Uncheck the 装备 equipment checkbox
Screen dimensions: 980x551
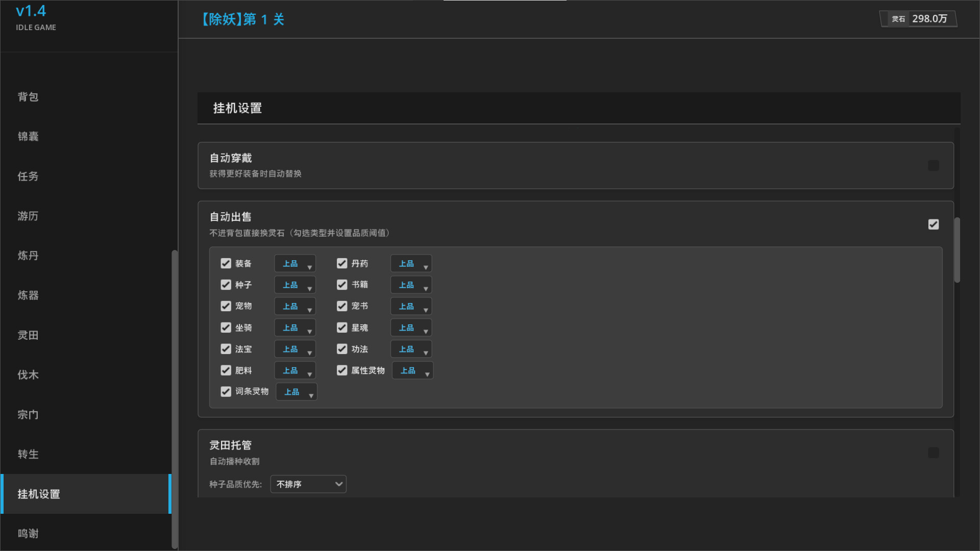pyautogui.click(x=226, y=263)
